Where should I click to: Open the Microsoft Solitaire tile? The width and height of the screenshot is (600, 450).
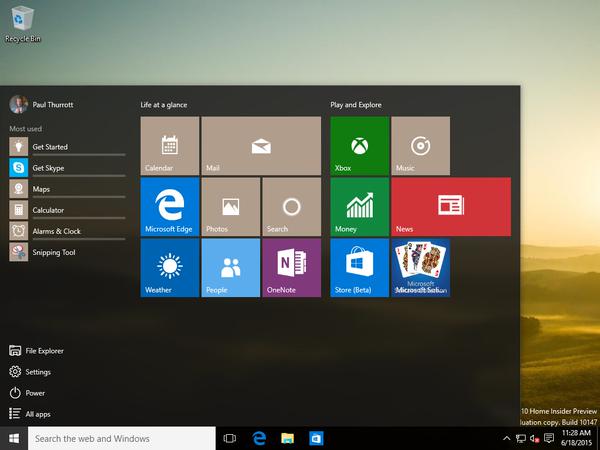click(420, 267)
